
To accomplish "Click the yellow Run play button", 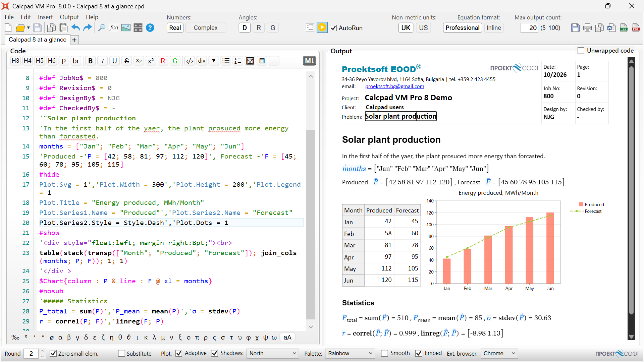I will [322, 27].
